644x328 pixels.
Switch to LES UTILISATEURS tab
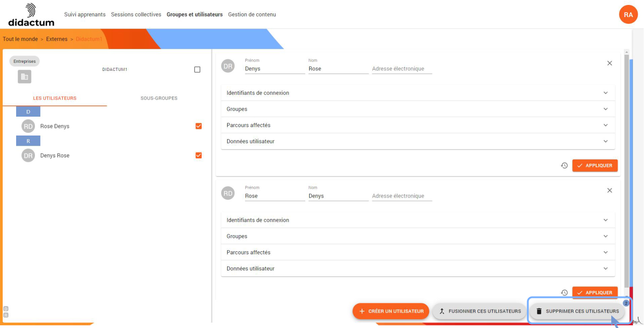pyautogui.click(x=55, y=98)
